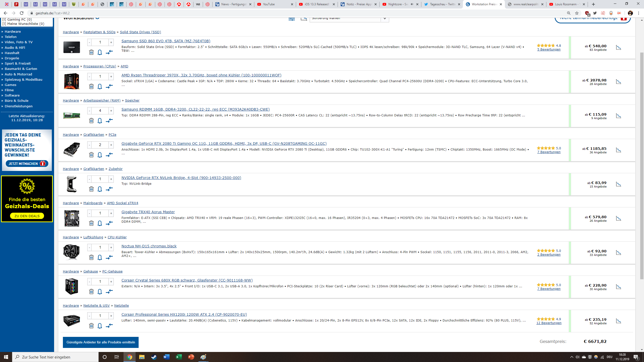Screen dimensions: 644x362
Task: Click bell icon for Corsair HX1200i
Action: click(x=100, y=326)
